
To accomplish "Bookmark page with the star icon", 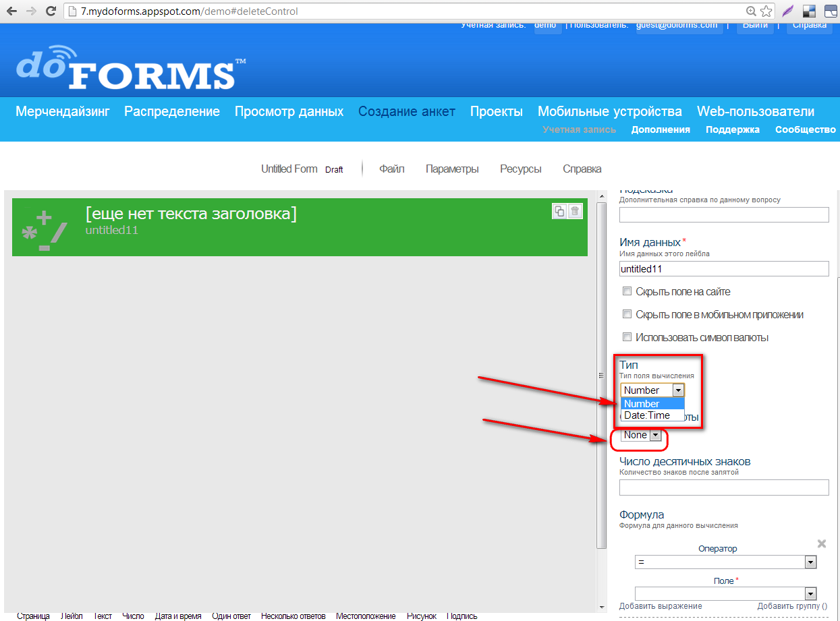I will 766,11.
